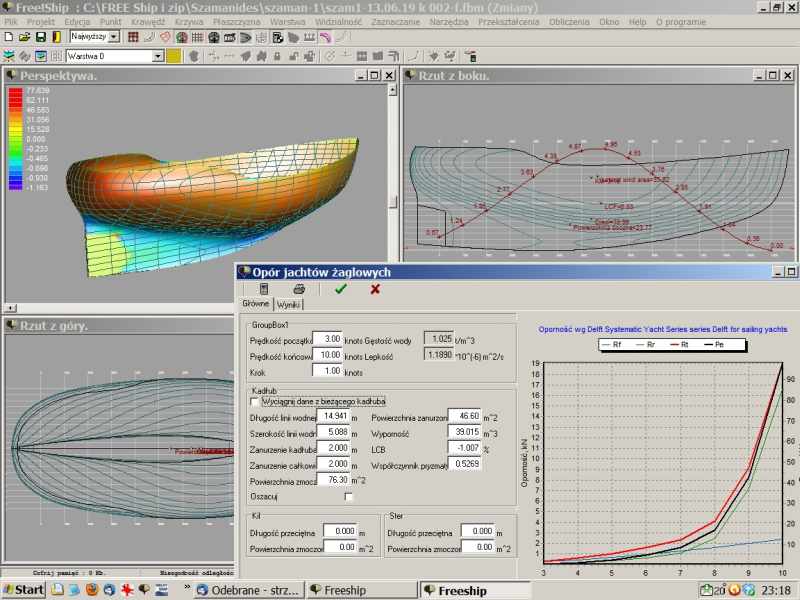Click the waterline width field 5.088
The width and height of the screenshot is (800, 600).
click(333, 432)
